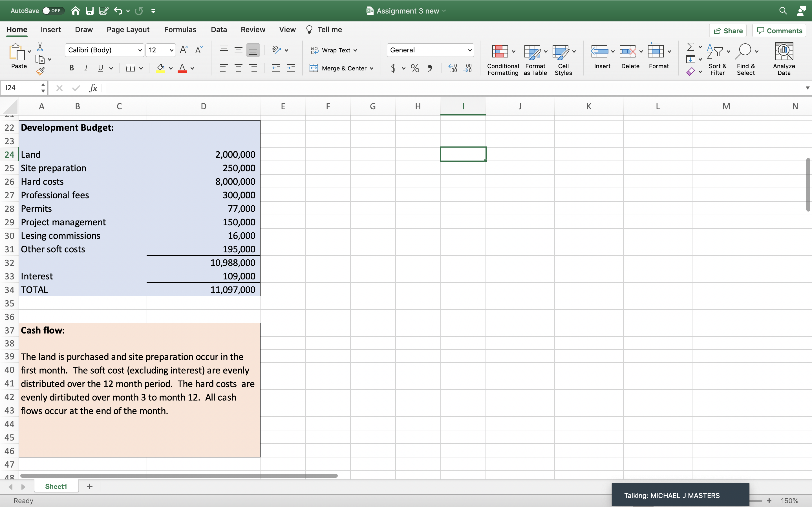This screenshot has width=812, height=507.
Task: Toggle bold formatting
Action: 71,68
